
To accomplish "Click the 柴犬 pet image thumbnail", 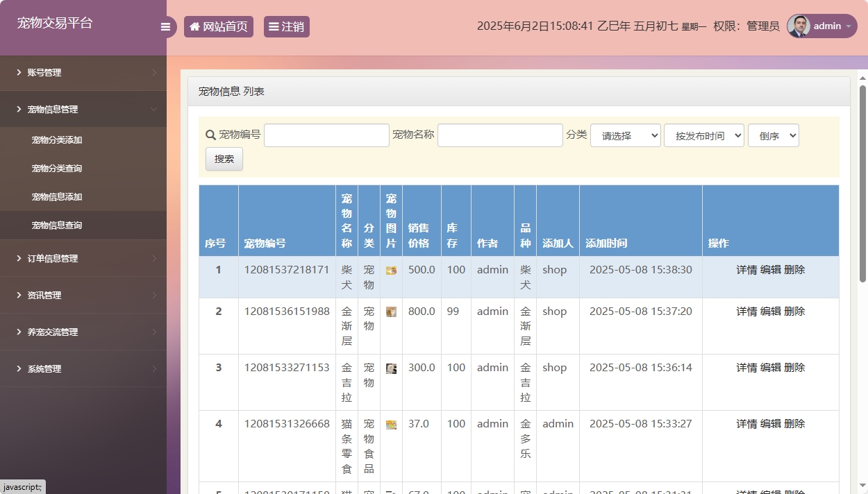I will [391, 270].
